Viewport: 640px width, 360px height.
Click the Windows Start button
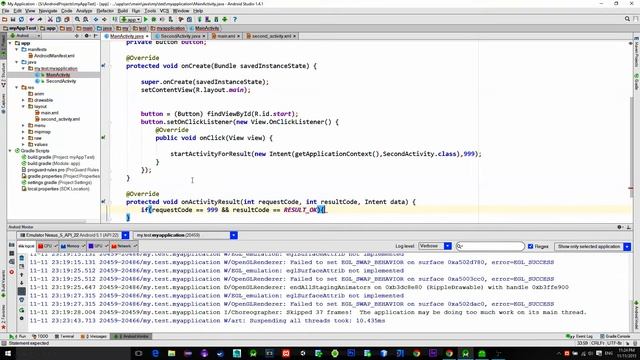(x=7, y=353)
